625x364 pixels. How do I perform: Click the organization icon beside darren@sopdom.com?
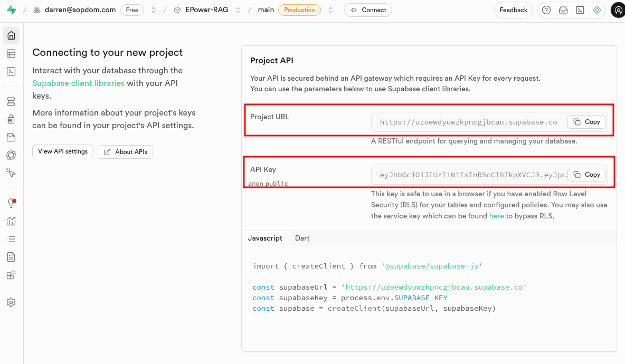click(36, 10)
